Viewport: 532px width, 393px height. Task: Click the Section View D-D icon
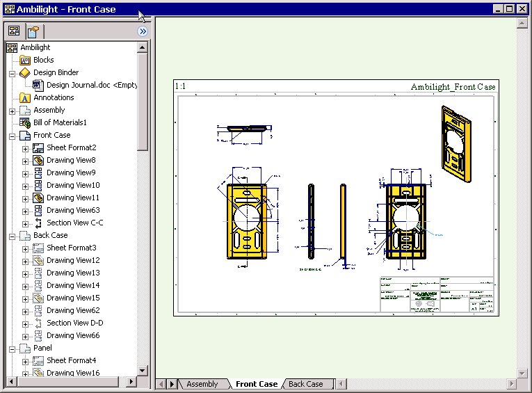click(x=38, y=323)
